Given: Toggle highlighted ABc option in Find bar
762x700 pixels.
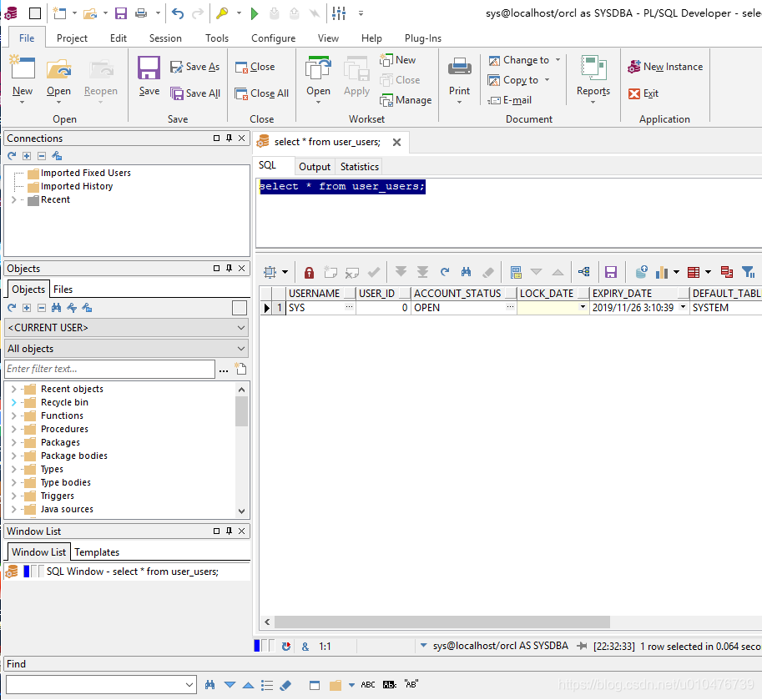Looking at the screenshot, I should [x=389, y=684].
